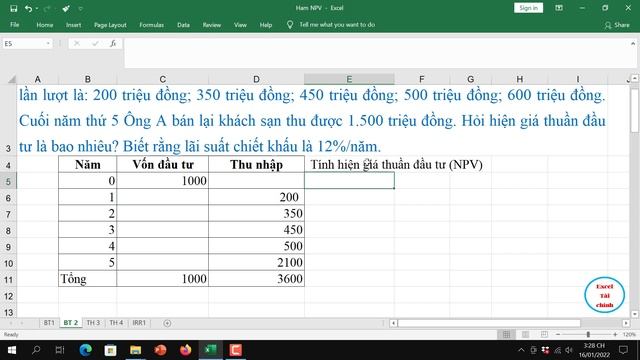Click the Insert Function fx icon
This screenshot has height=360, width=640.
coord(113,43)
